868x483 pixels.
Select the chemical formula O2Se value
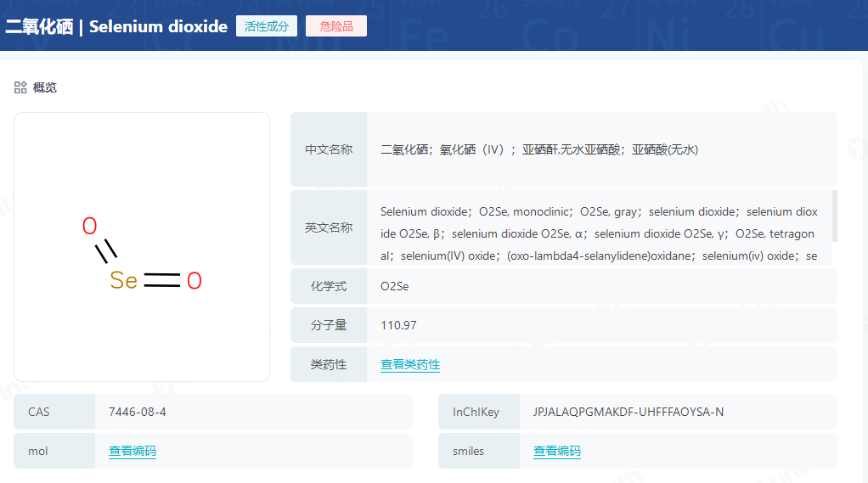click(395, 286)
